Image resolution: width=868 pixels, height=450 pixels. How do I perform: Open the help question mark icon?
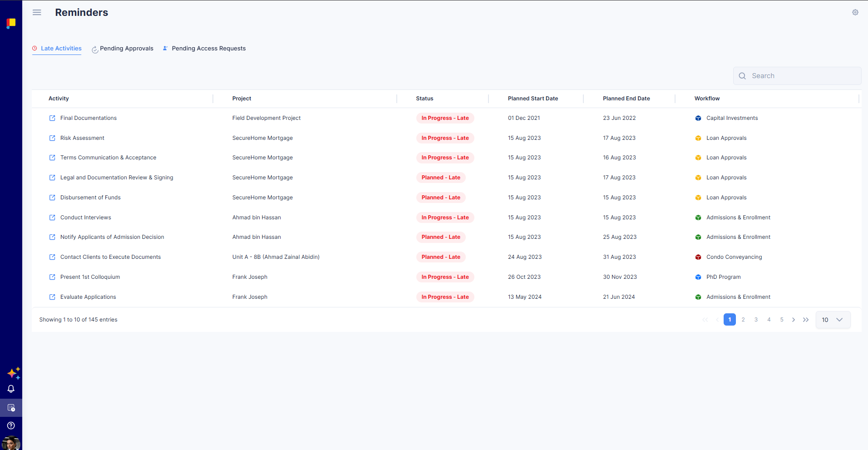(x=11, y=426)
